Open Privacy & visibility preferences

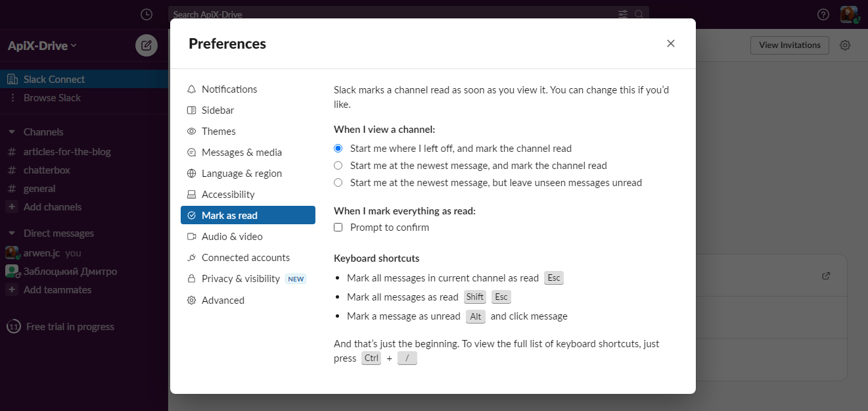pos(248,278)
